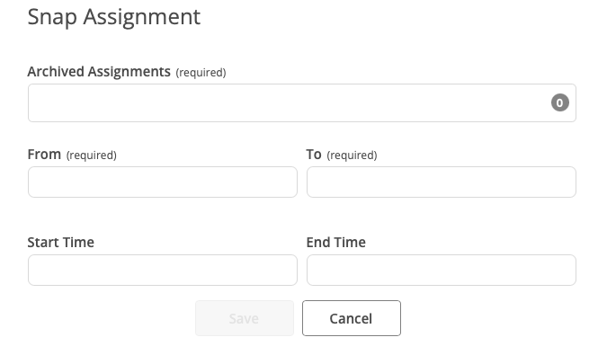Open the From date picker field
Screen dimensions: 607x364
pyautogui.click(x=163, y=182)
